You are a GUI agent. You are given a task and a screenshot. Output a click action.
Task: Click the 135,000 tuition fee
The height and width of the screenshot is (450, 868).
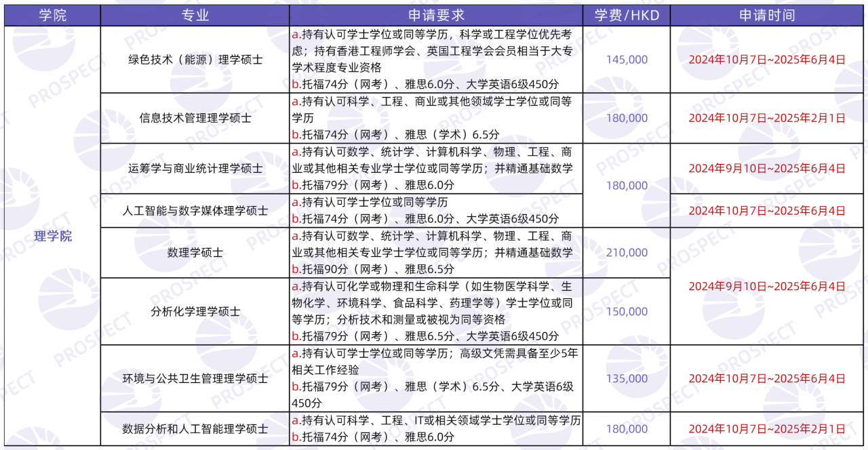pyautogui.click(x=627, y=378)
